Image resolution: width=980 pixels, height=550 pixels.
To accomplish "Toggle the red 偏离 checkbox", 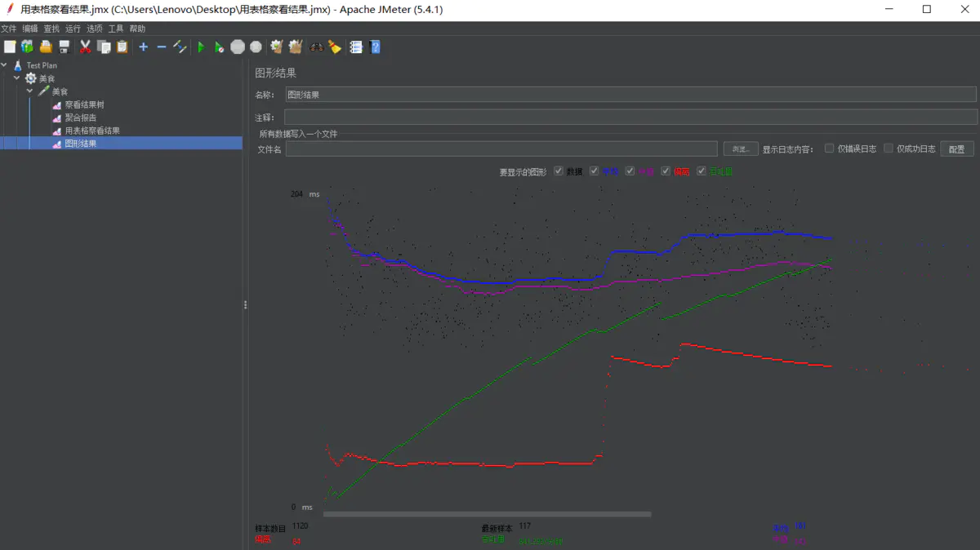I will coord(666,171).
